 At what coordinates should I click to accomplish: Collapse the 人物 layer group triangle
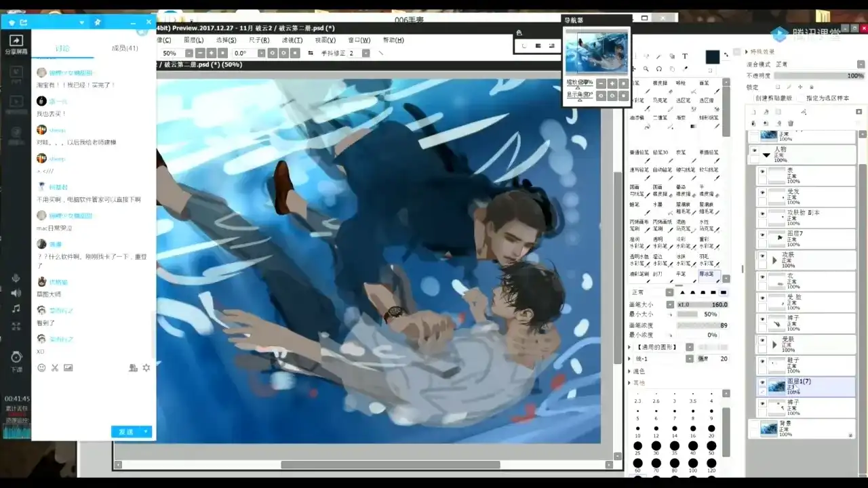(766, 155)
